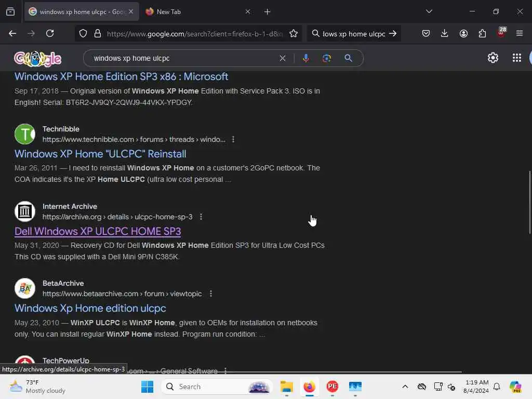Open Copilot preview icon in taskbar

click(515, 387)
